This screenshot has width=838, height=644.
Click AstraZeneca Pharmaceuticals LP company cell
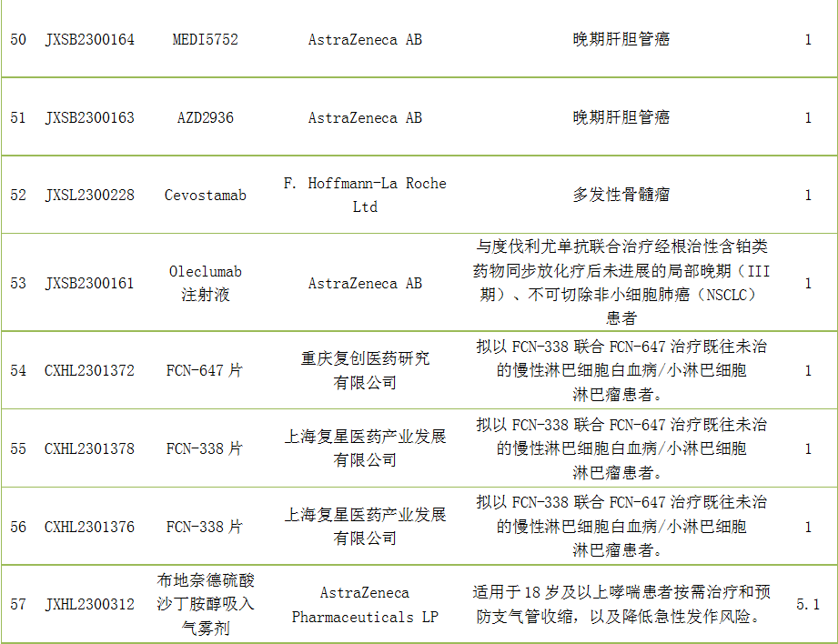tap(365, 605)
